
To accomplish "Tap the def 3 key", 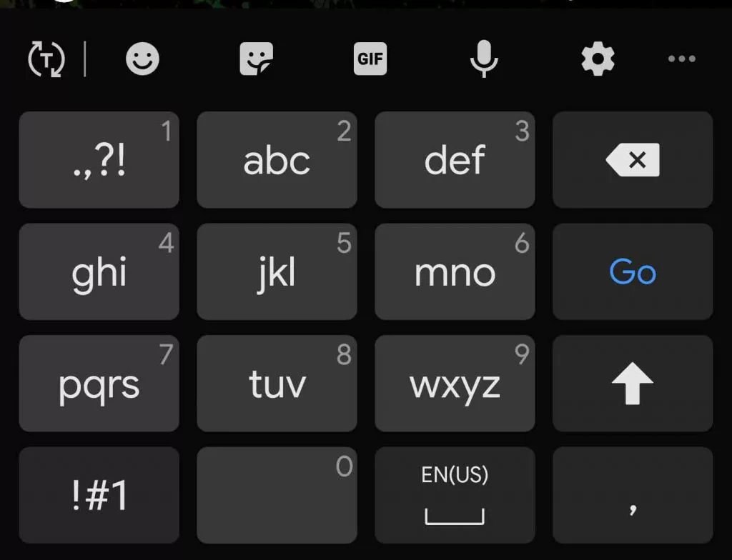I will [x=455, y=159].
